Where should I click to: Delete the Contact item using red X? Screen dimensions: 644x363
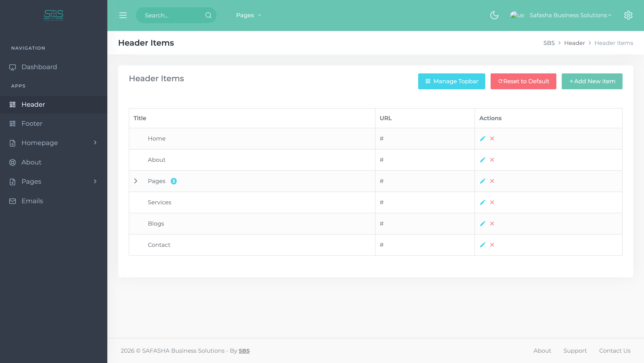[x=492, y=245]
